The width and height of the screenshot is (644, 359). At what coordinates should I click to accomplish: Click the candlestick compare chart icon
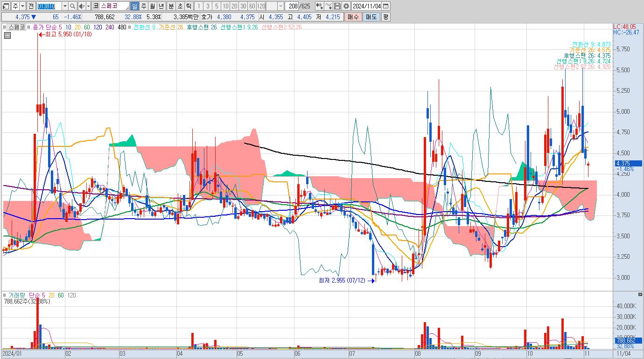point(319,6)
